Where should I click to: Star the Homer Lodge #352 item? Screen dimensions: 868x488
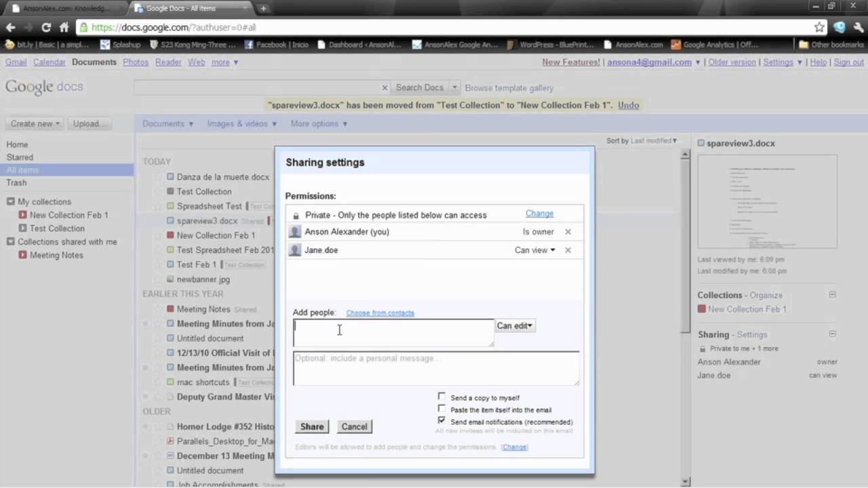pos(158,427)
